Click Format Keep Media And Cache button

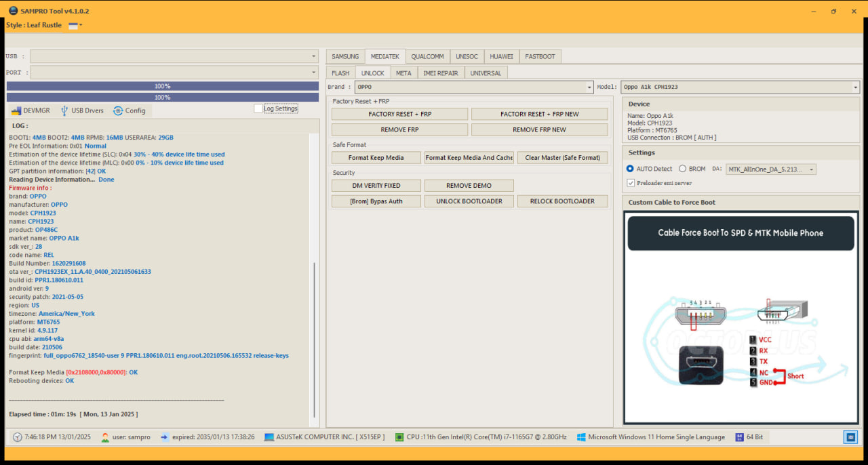tap(469, 157)
